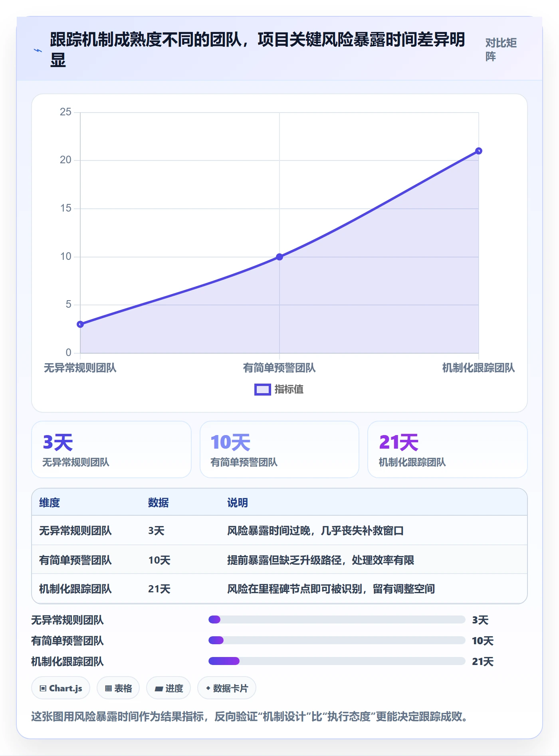Click the progress bar for 有简单预警团队
This screenshot has height=756, width=559.
[x=337, y=640]
